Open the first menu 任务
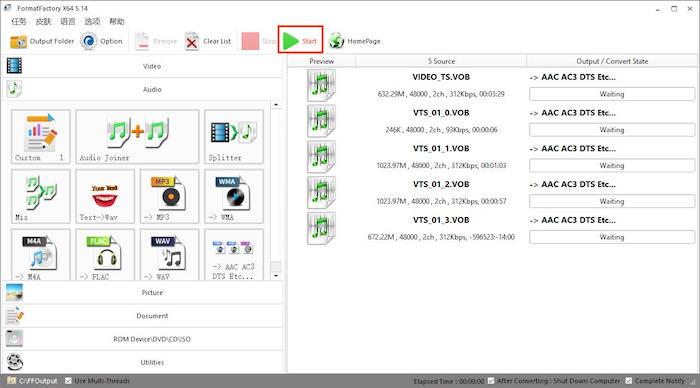This screenshot has height=388, width=700. [x=19, y=21]
